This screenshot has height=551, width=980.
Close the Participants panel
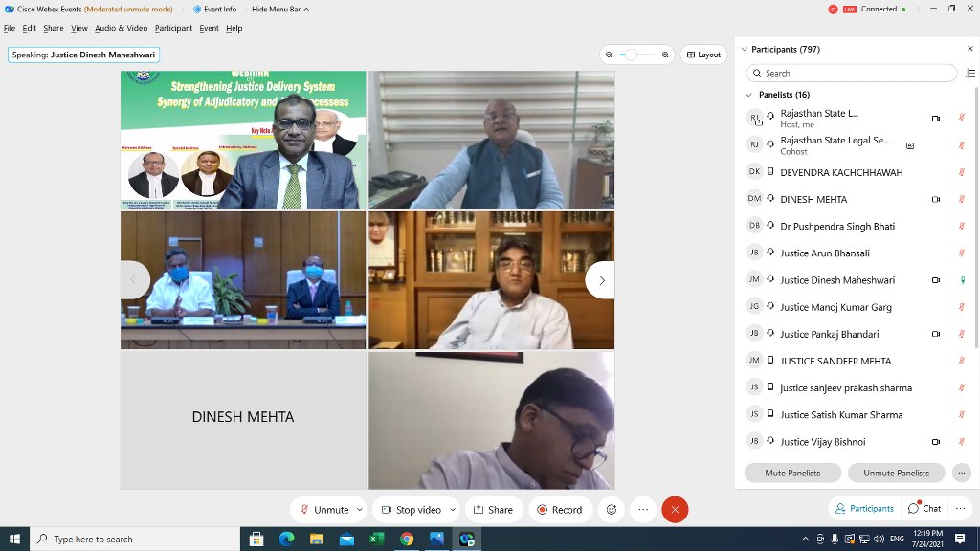pos(970,49)
